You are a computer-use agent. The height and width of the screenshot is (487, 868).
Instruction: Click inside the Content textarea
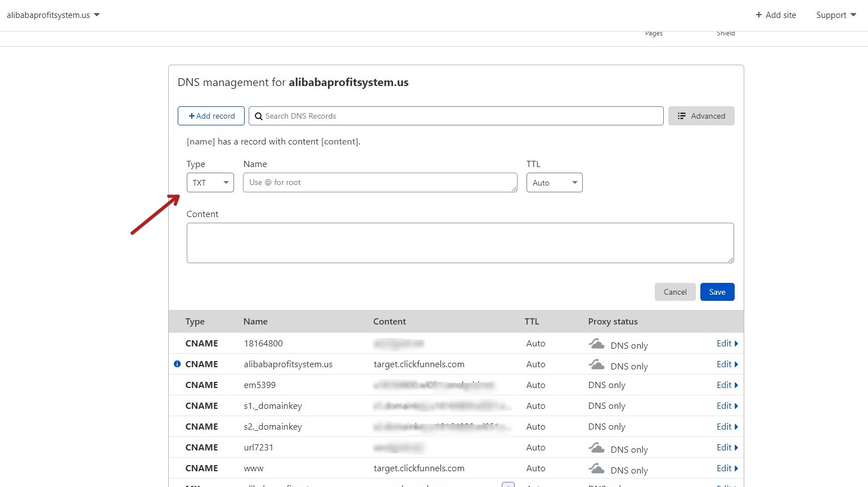point(460,243)
